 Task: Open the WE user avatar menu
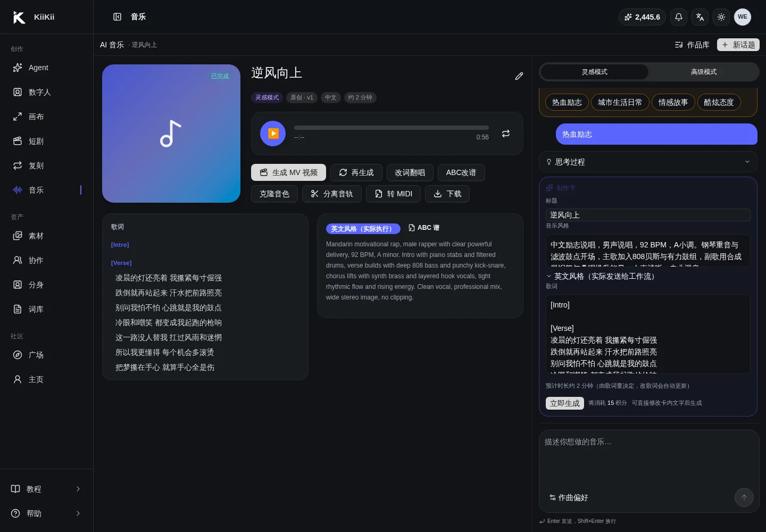[x=743, y=17]
